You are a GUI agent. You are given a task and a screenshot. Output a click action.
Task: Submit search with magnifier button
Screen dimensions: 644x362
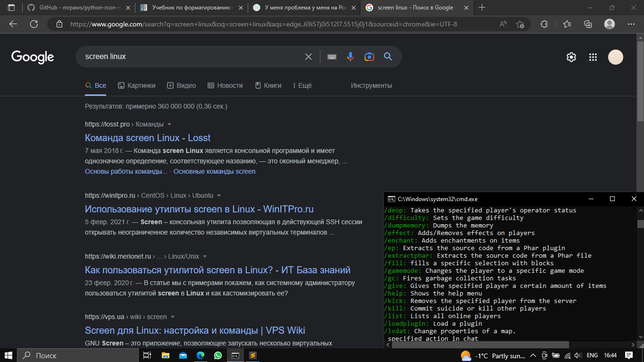388,57
